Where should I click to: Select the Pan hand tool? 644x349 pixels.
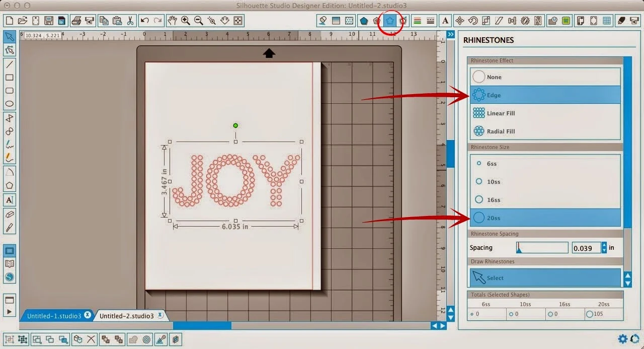click(173, 21)
